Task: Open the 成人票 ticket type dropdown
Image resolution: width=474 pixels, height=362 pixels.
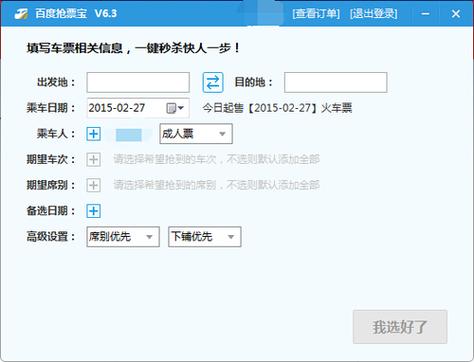Action: pos(196,134)
